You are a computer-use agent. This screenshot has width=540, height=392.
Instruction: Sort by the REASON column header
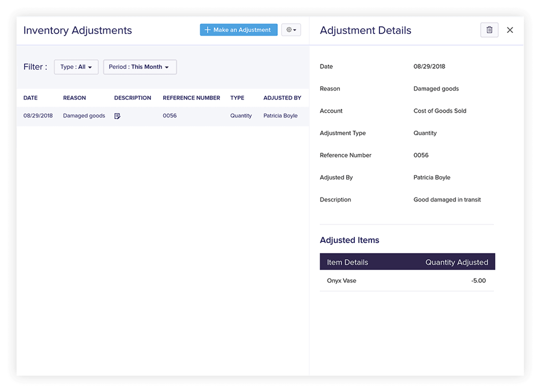coord(74,98)
